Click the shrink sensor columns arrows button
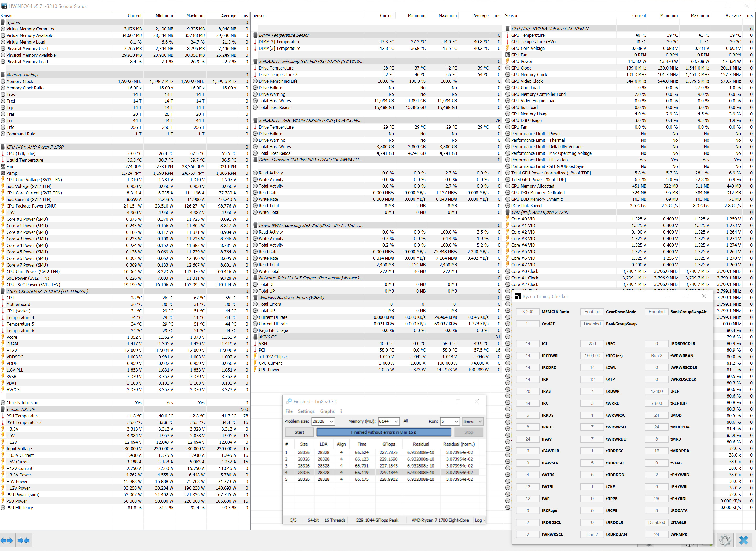 [x=23, y=540]
